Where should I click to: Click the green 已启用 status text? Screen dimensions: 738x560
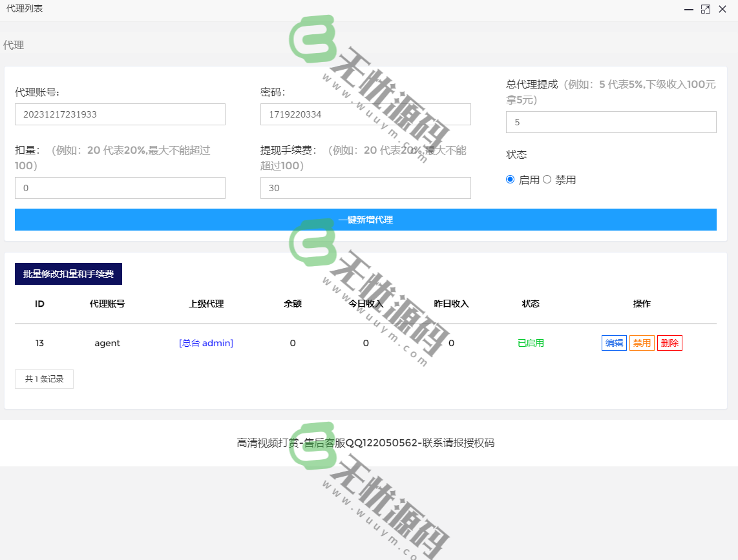(530, 343)
